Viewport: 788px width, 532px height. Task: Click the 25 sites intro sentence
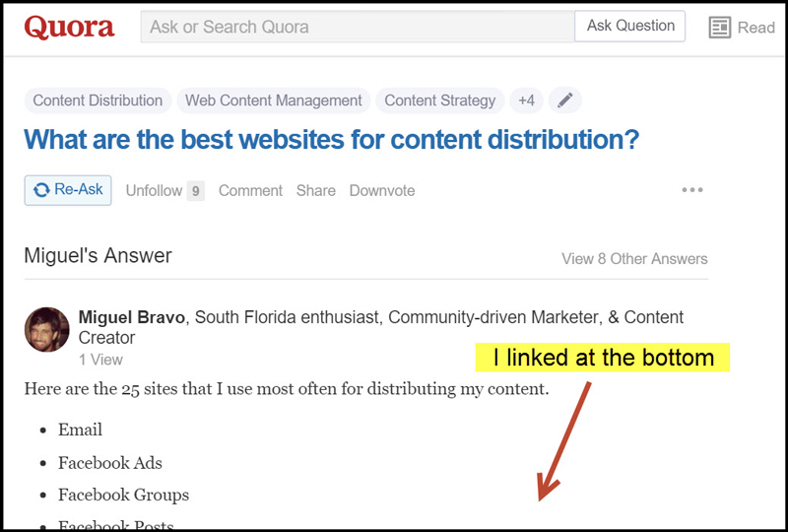pos(287,389)
